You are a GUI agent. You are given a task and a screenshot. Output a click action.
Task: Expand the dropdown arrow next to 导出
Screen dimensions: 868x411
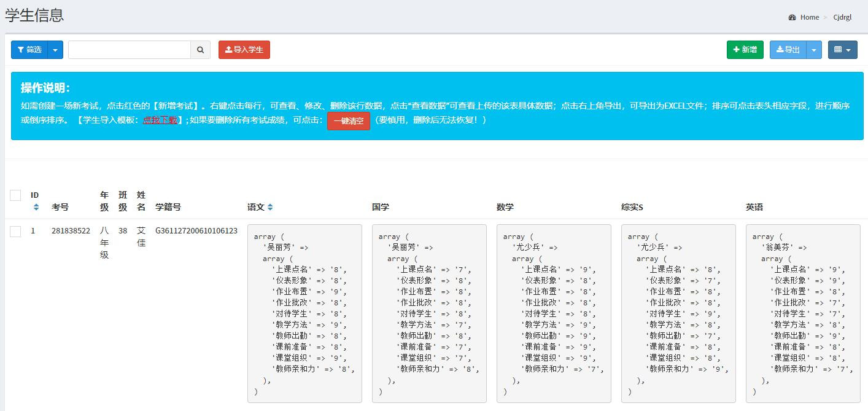814,50
